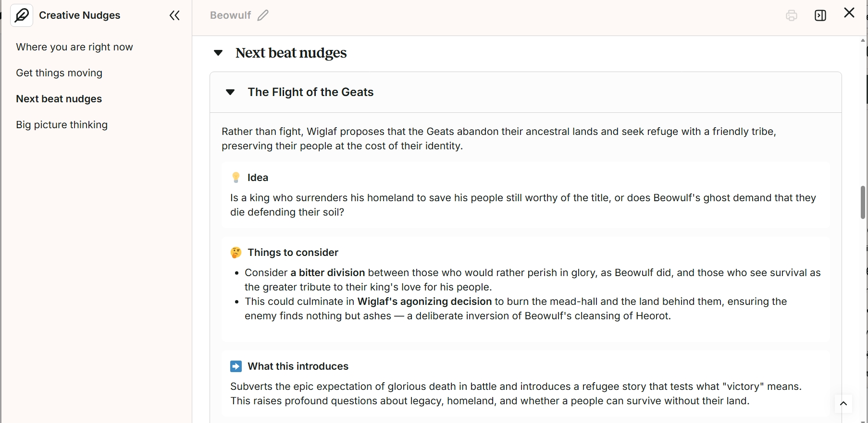Click The Flight of the Geats heading
868x423 pixels.
coord(310,92)
